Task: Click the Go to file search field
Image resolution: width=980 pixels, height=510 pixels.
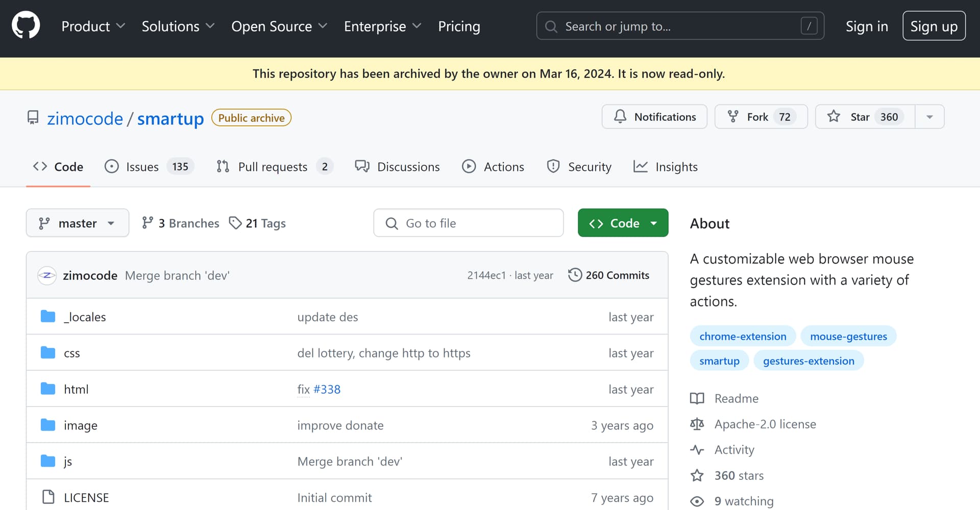Action: coord(468,223)
